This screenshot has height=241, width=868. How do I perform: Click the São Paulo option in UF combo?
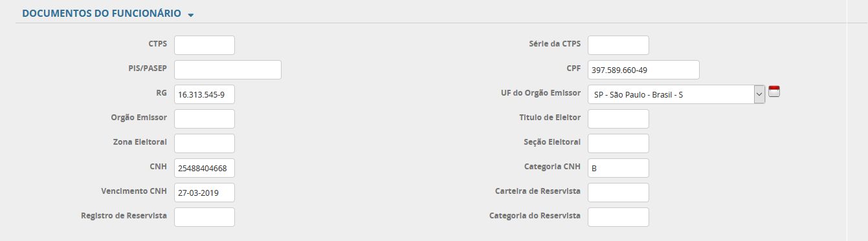tap(638, 95)
